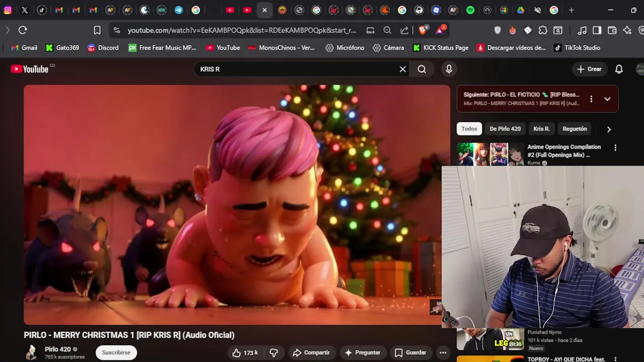Open Brave Rewards triangle icon
The image size is (644, 362).
tap(441, 30)
